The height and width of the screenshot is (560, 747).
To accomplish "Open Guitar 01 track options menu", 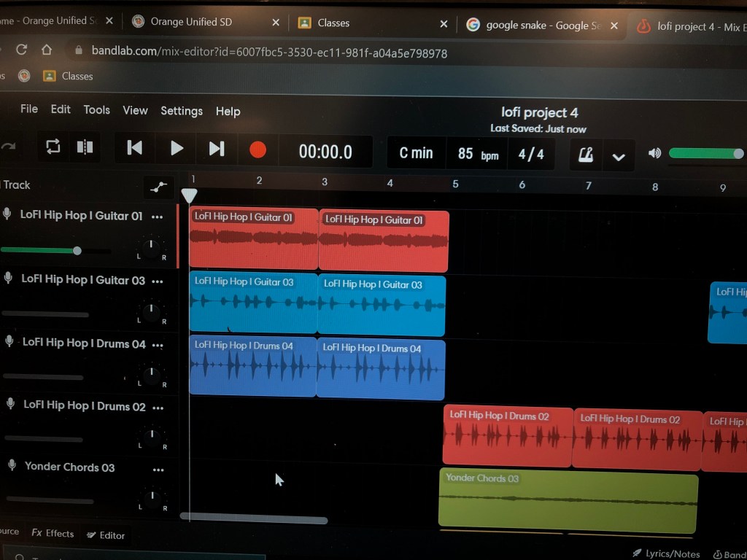I will pos(157,217).
